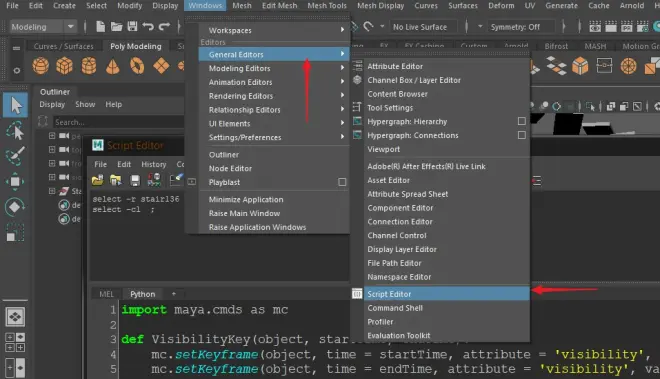This screenshot has height=379, width=660.
Task: Expand the Workspaces submenu
Action: click(x=274, y=30)
